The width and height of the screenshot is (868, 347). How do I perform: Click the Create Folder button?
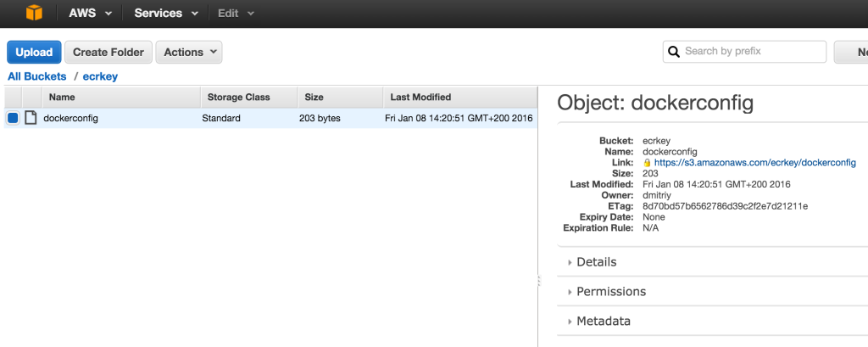[x=108, y=52]
